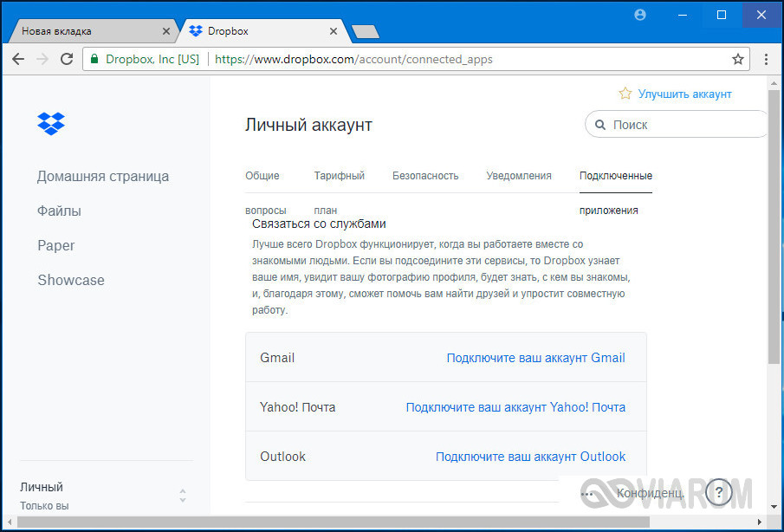
Task: Click the help question mark button
Action: point(719,493)
